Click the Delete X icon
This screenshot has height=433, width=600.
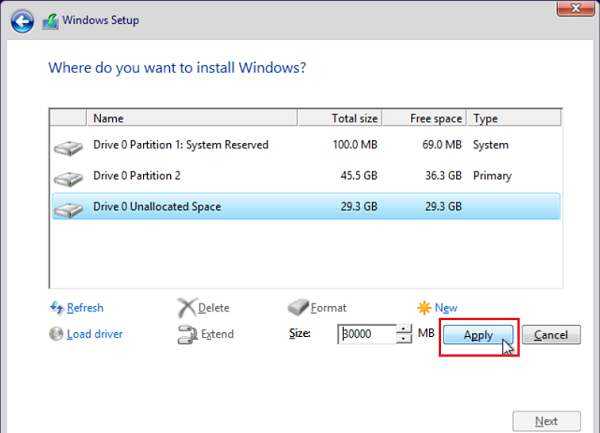(x=186, y=308)
